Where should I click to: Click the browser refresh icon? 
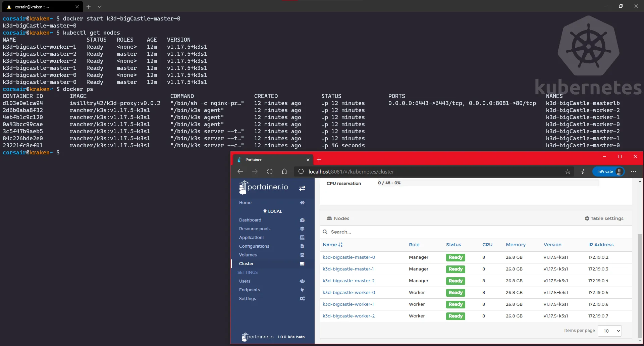[x=269, y=171]
